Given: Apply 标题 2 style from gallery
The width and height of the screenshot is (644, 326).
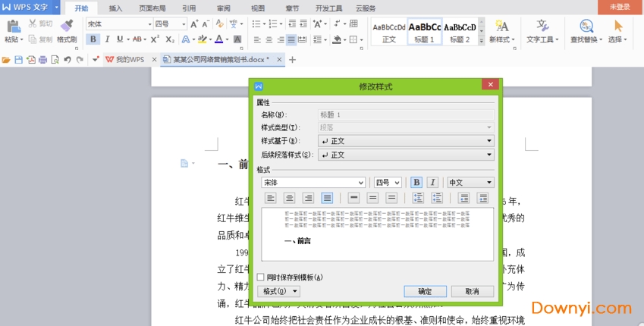Looking at the screenshot, I should pyautogui.click(x=460, y=32).
